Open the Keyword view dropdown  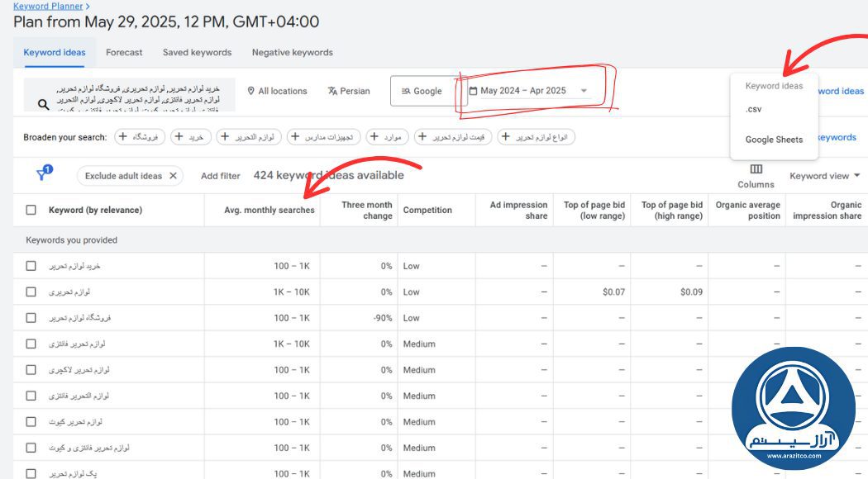(x=824, y=176)
